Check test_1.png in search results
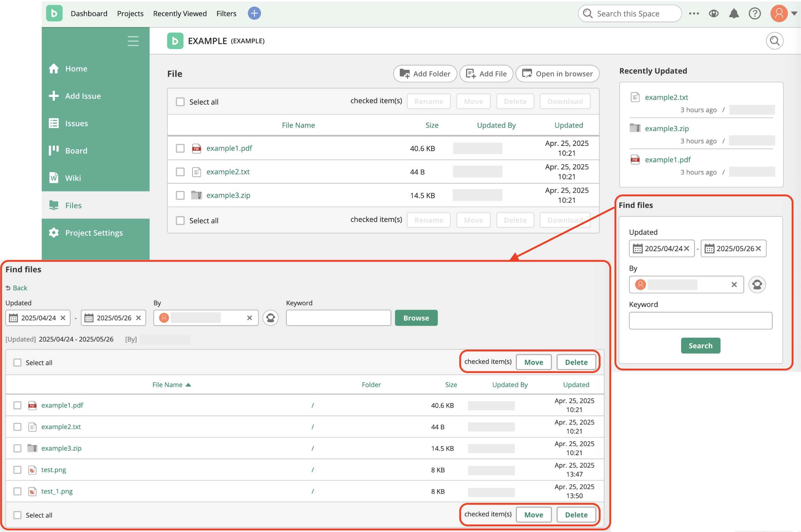The height and width of the screenshot is (532, 801). pos(17,491)
